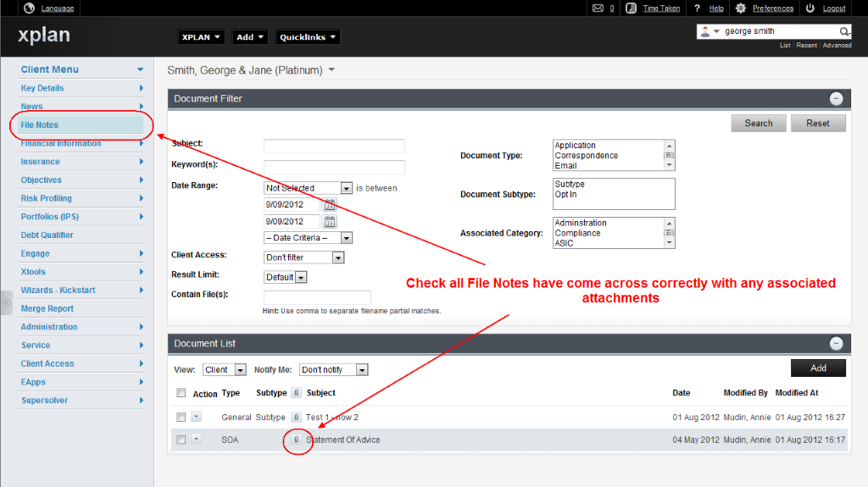
Task: Open attachment icon for Statement Of Advice
Action: click(x=297, y=440)
